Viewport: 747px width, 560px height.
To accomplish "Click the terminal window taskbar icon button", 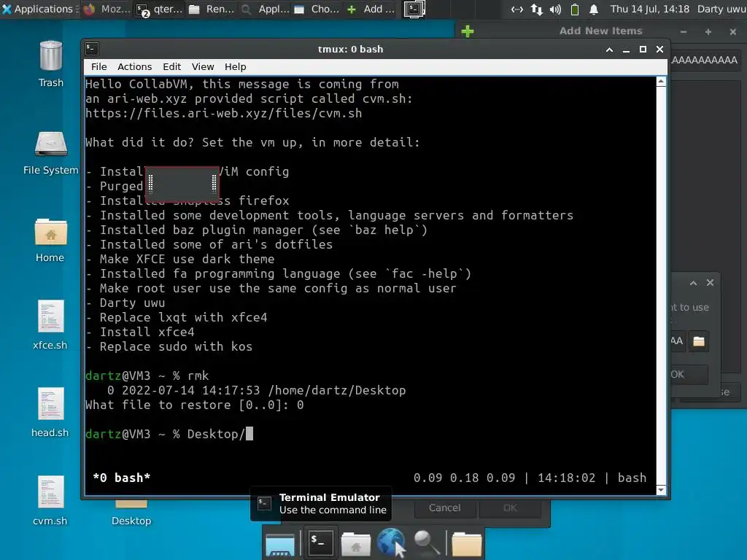I will [x=414, y=9].
